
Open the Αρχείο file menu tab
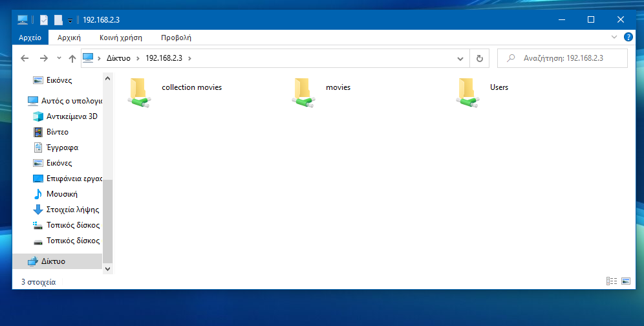pos(30,38)
